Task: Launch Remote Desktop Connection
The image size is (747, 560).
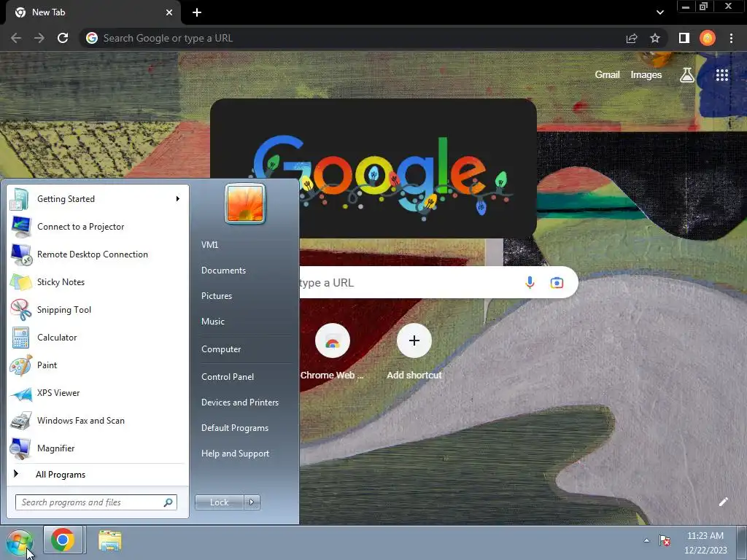Action: [98, 254]
